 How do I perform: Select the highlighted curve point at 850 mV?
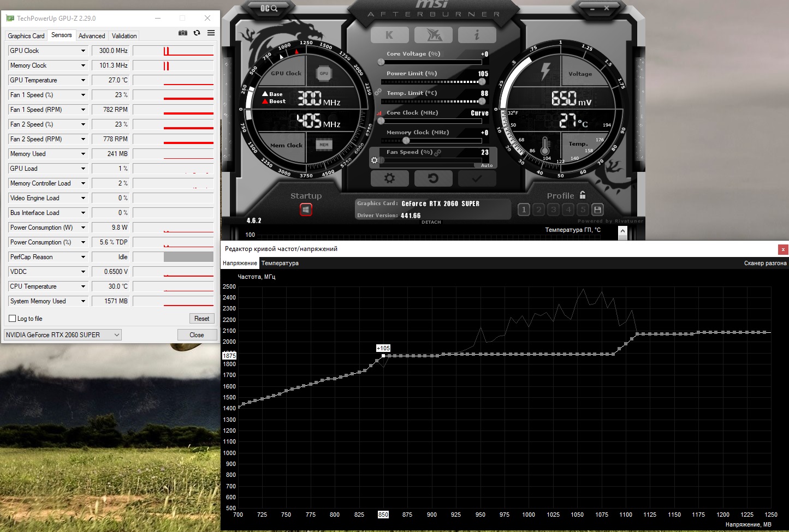(x=383, y=356)
